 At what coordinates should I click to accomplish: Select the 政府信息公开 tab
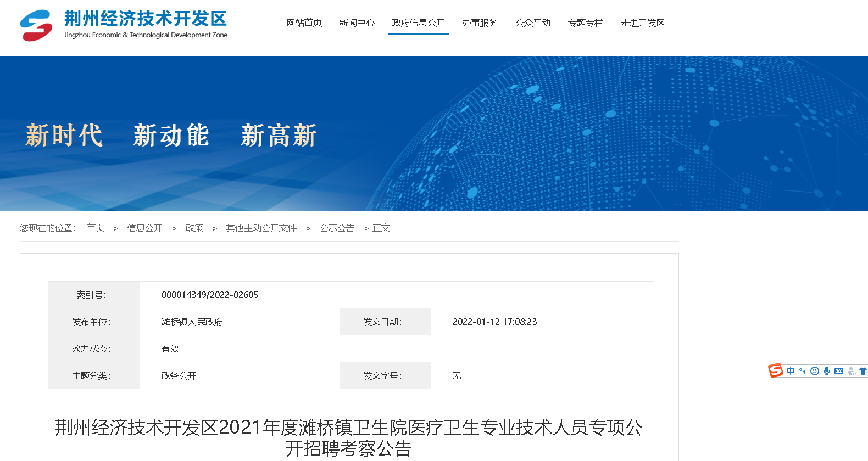[418, 23]
